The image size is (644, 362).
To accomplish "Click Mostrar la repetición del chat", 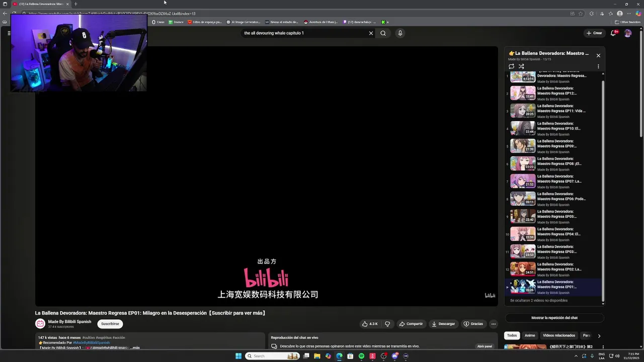I will [554, 318].
